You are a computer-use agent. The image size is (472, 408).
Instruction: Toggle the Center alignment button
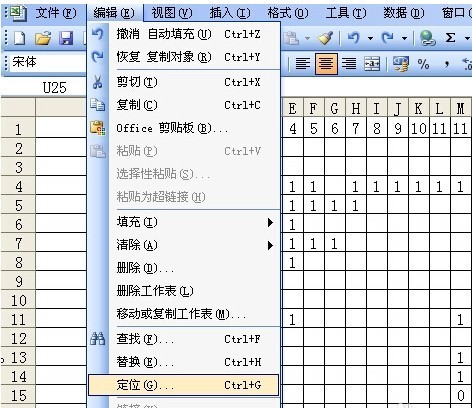pos(326,63)
